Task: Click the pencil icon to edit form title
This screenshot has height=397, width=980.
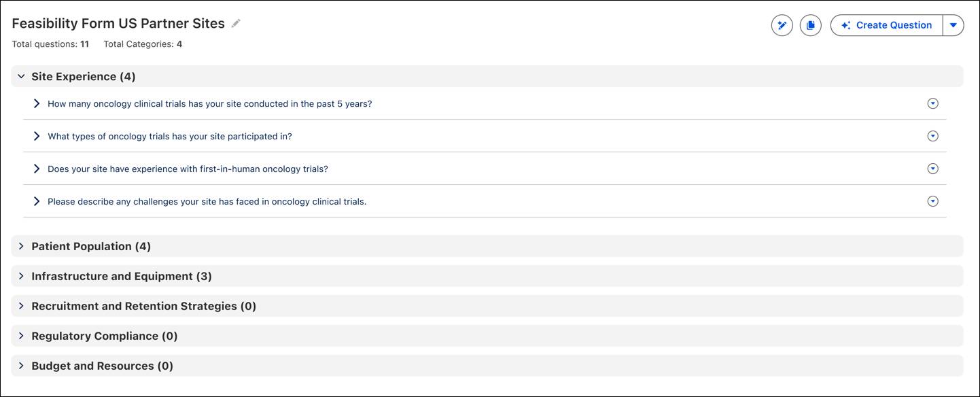Action: coord(236,23)
